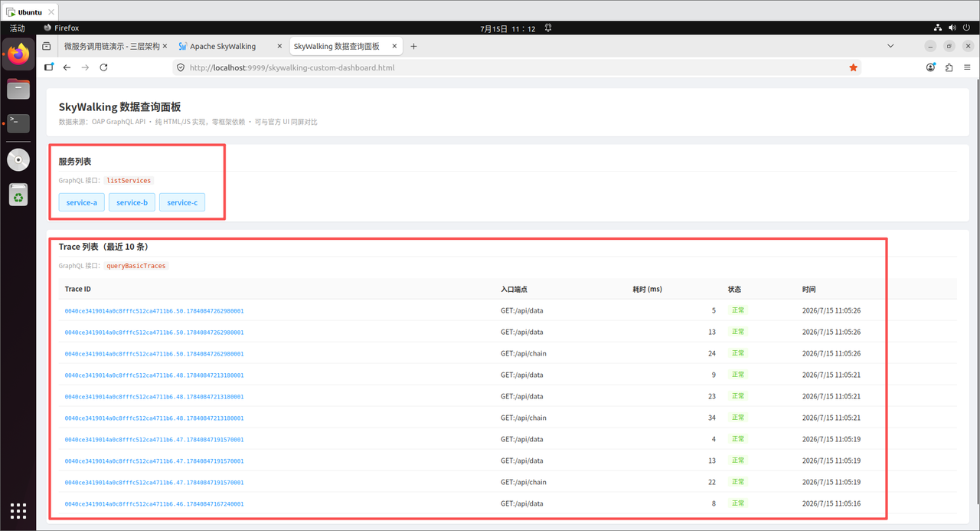980x531 pixels.
Task: Open the volume icon in the top bar
Action: [952, 28]
